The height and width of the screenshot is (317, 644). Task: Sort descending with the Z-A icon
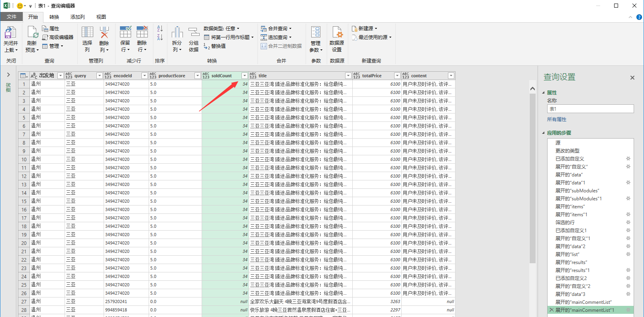(160, 37)
